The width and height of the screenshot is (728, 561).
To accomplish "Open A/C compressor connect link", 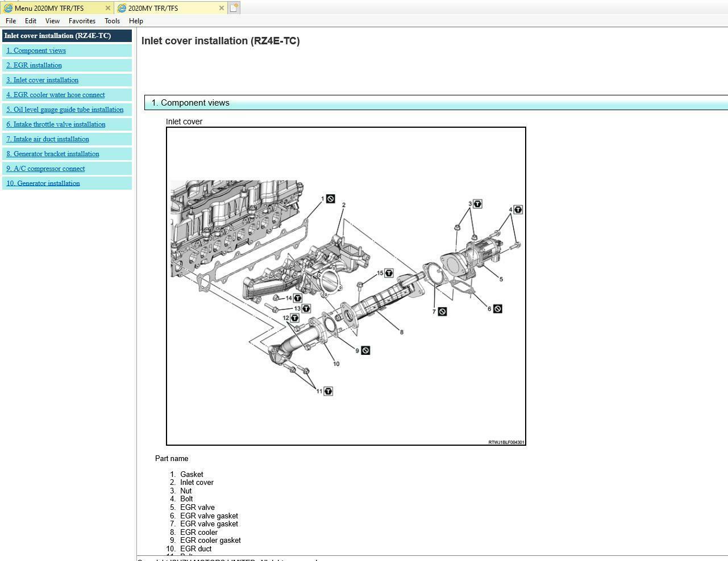I will 45,169.
